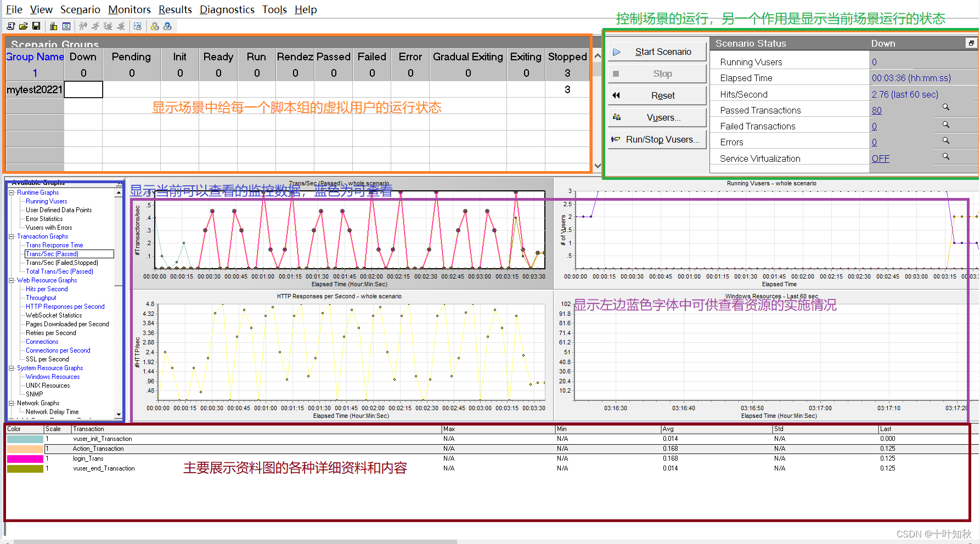The width and height of the screenshot is (980, 544).
Task: Click the Service Virtualization OFF link
Action: tap(880, 158)
